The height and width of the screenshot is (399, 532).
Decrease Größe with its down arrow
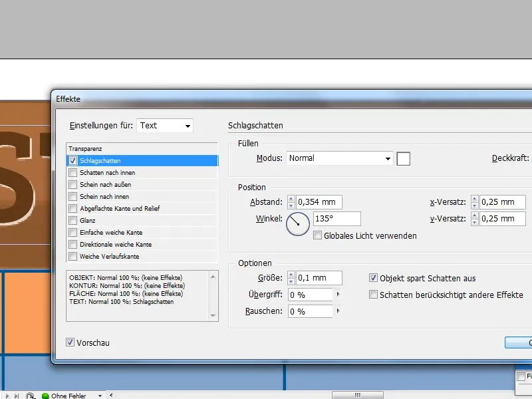(291, 281)
